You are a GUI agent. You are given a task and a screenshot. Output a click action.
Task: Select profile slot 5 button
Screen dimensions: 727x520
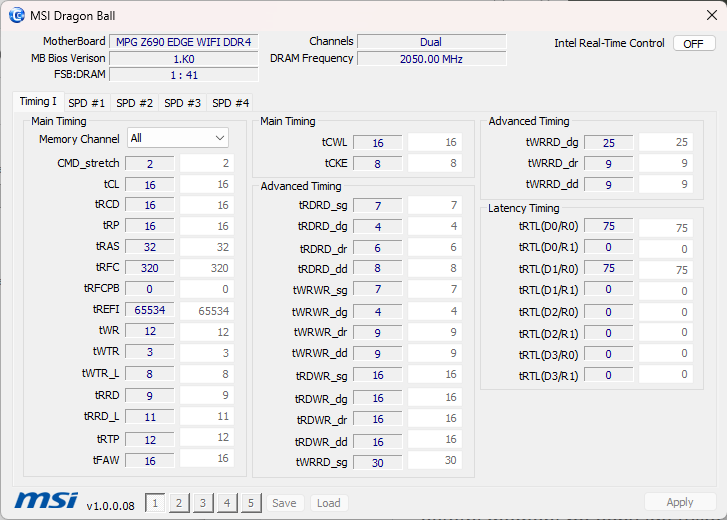pos(251,503)
